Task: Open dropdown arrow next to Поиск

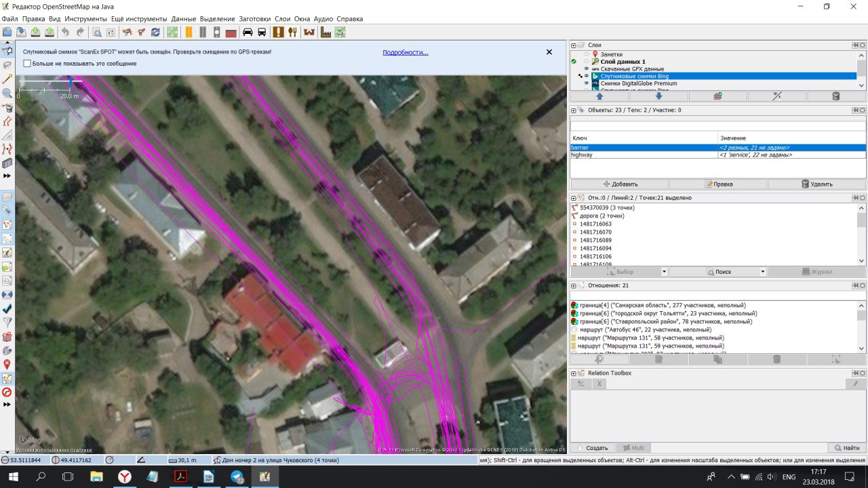Action: click(763, 272)
